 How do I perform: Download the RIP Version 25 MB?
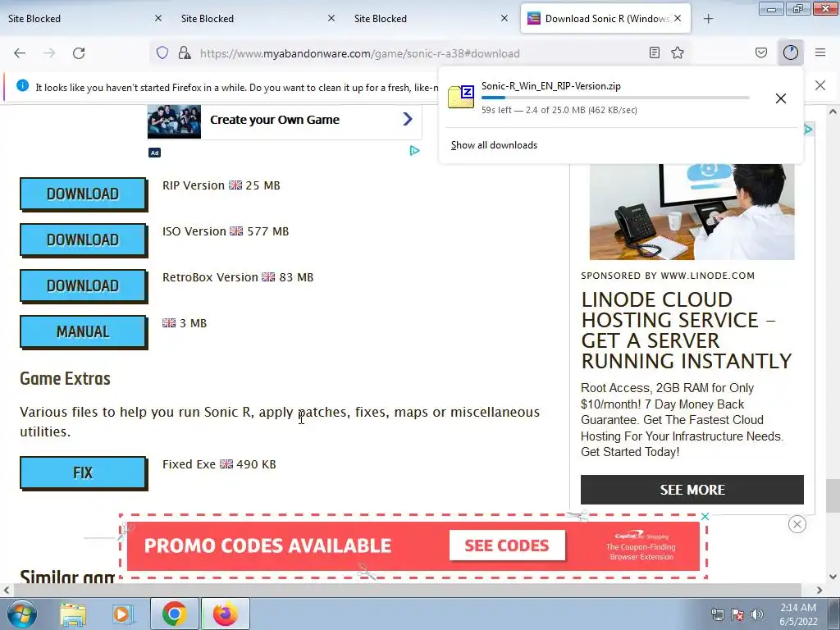pyautogui.click(x=83, y=194)
